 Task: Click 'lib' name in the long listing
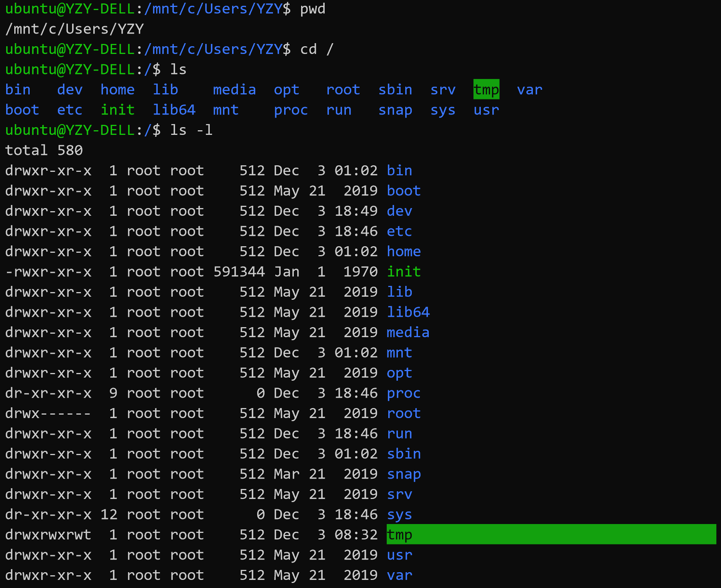coord(399,292)
